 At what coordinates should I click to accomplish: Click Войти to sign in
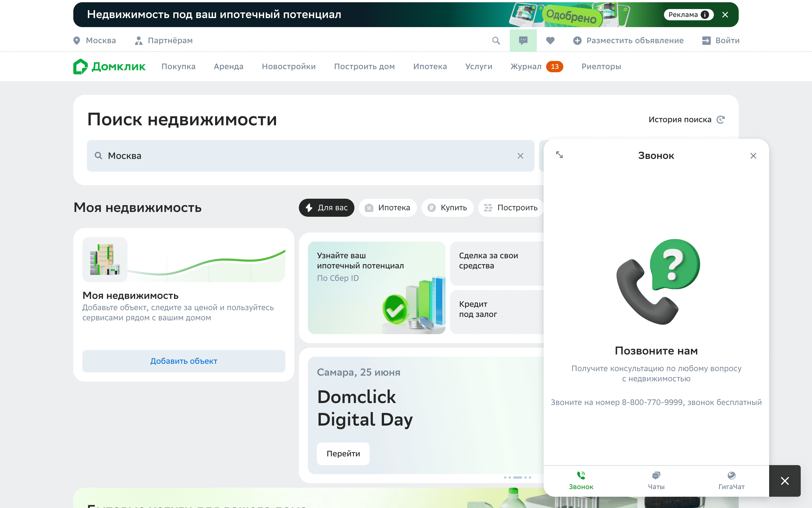(721, 41)
